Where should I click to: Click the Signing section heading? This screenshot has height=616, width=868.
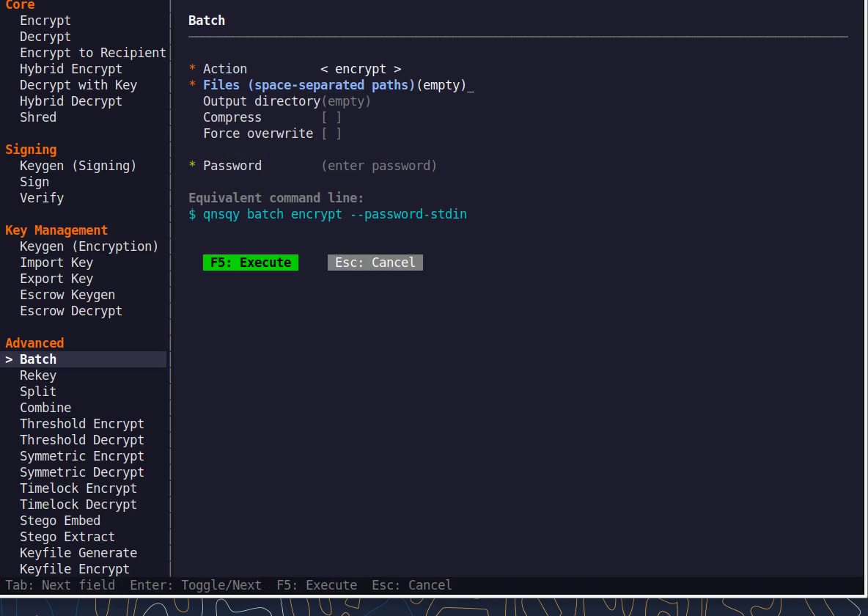[31, 150]
